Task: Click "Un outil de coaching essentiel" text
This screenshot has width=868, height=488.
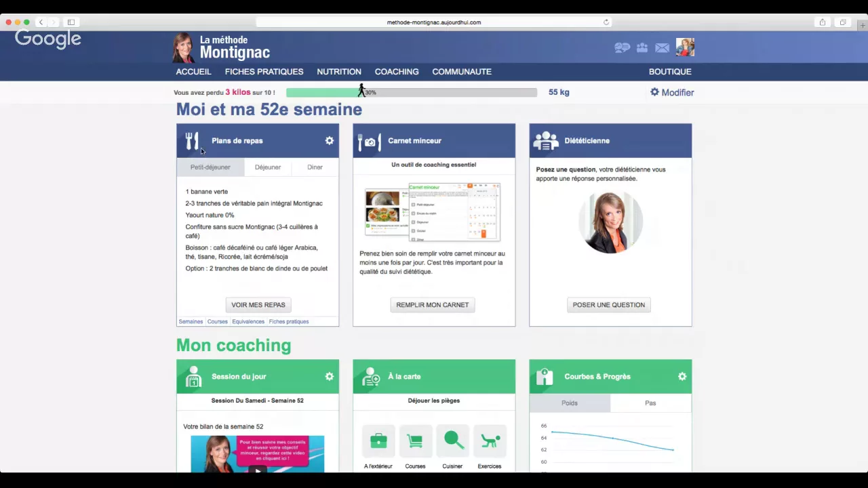Action: [x=434, y=165]
